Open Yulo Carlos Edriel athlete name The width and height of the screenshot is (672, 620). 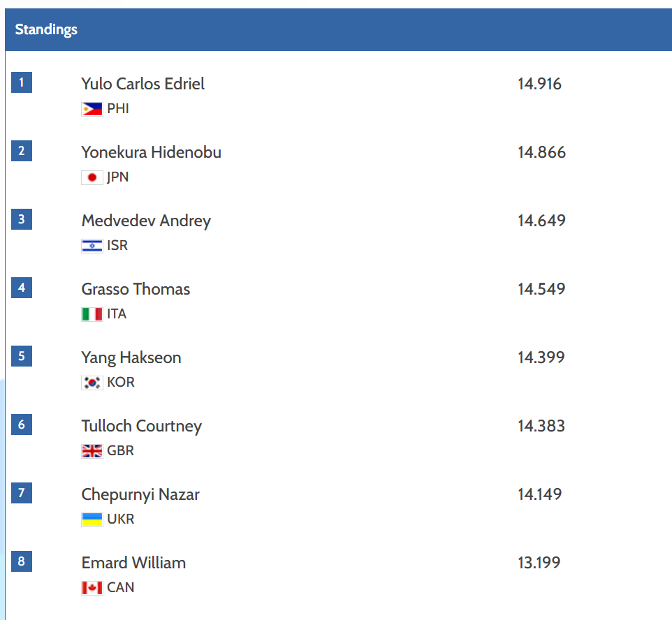coord(143,84)
